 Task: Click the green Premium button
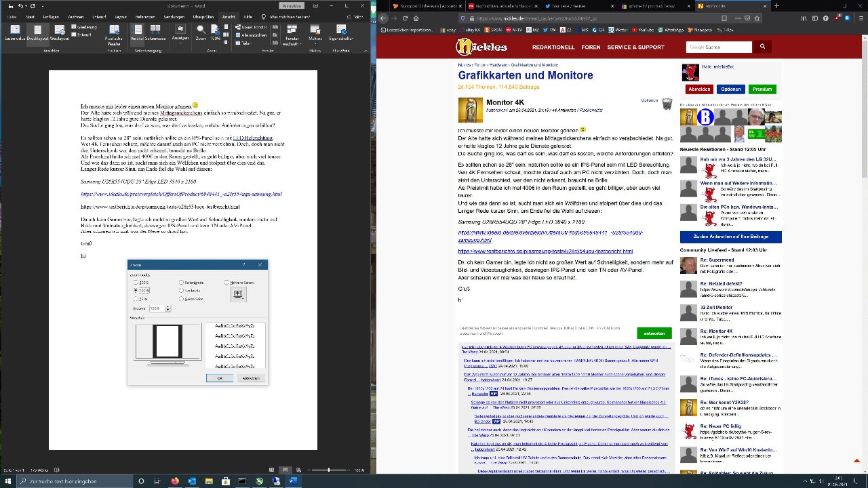click(762, 89)
